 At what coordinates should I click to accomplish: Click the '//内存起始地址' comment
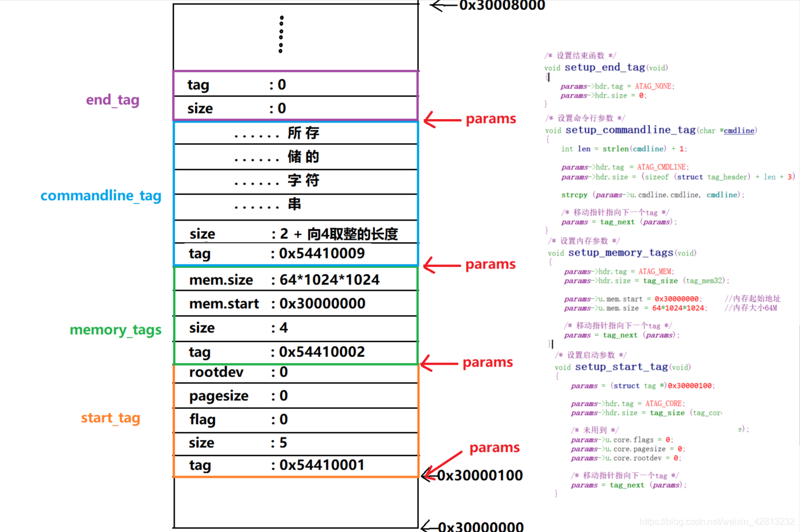click(752, 299)
